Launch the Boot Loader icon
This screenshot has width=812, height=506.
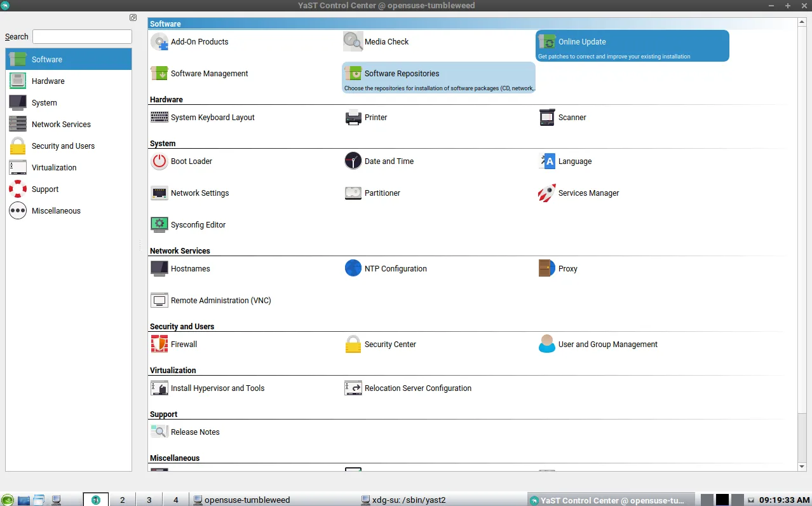159,161
